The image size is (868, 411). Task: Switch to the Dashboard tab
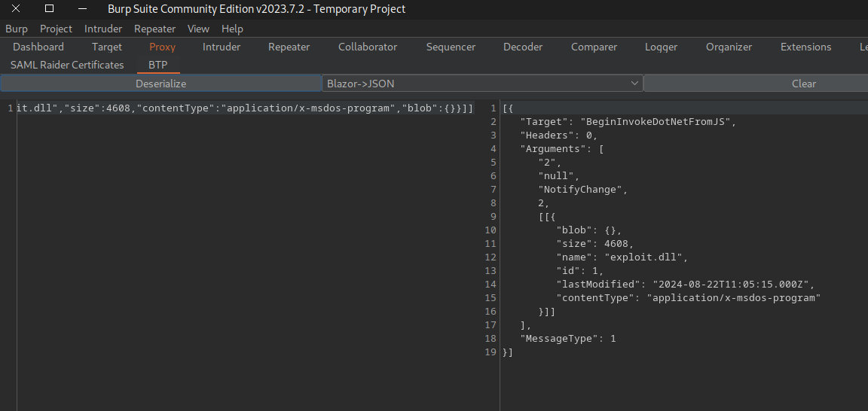[x=38, y=47]
